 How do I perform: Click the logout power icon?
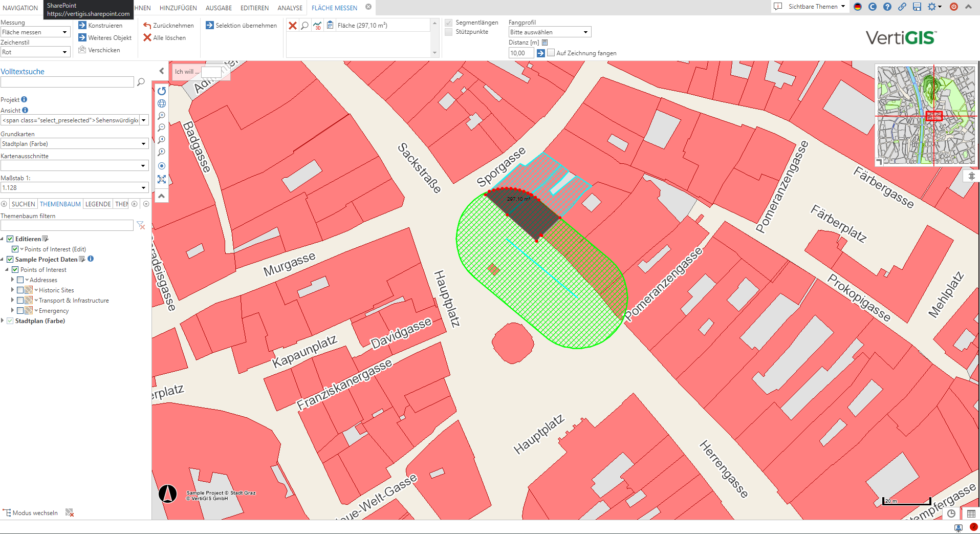(x=954, y=7)
